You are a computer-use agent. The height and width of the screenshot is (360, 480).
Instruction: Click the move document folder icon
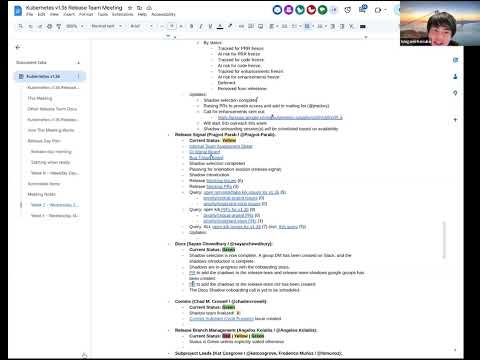coord(139,8)
